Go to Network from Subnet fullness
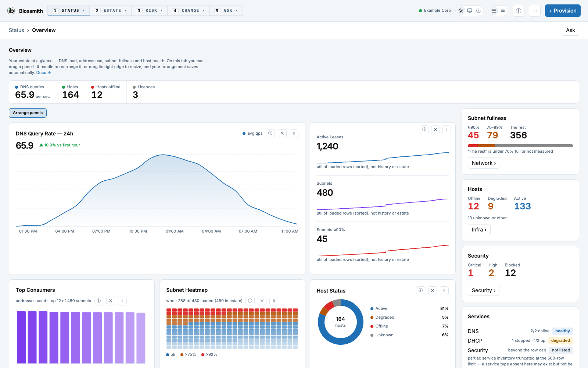 pyautogui.click(x=484, y=163)
